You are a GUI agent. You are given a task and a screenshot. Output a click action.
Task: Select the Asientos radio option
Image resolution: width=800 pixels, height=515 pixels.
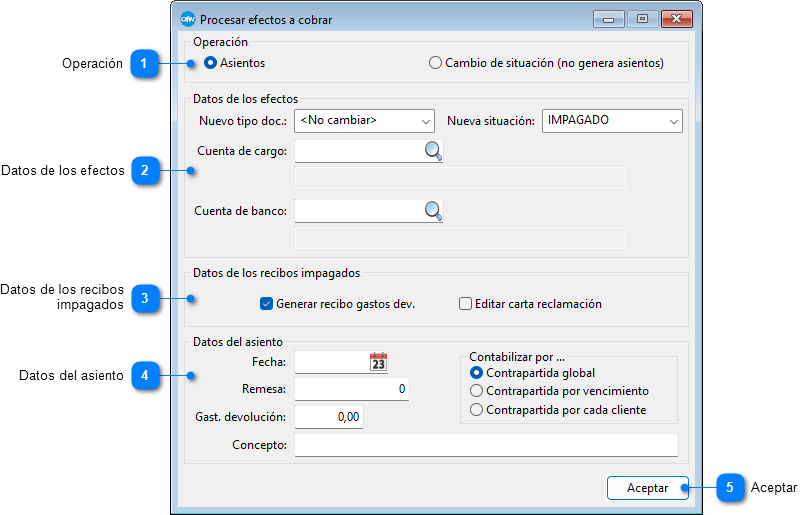[211, 63]
